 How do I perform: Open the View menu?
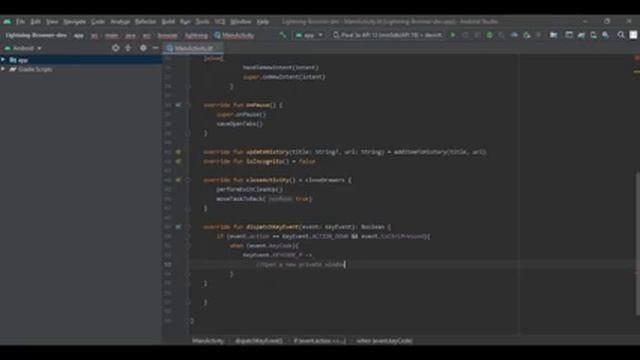pyautogui.click(x=52, y=22)
